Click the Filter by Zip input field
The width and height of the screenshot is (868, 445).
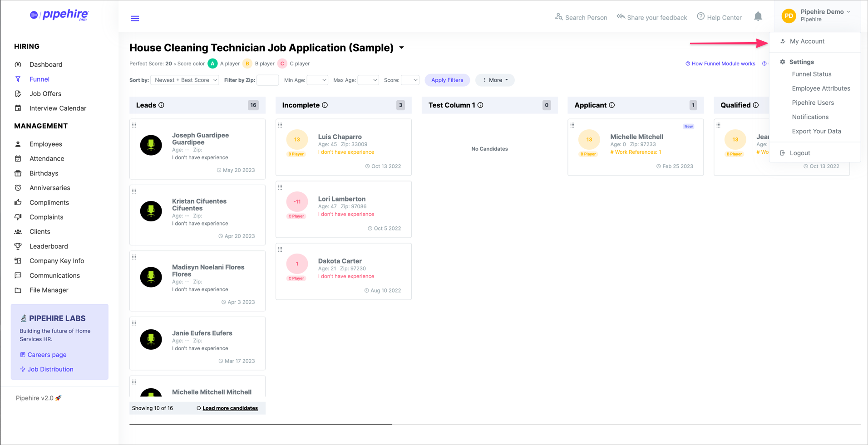point(268,80)
